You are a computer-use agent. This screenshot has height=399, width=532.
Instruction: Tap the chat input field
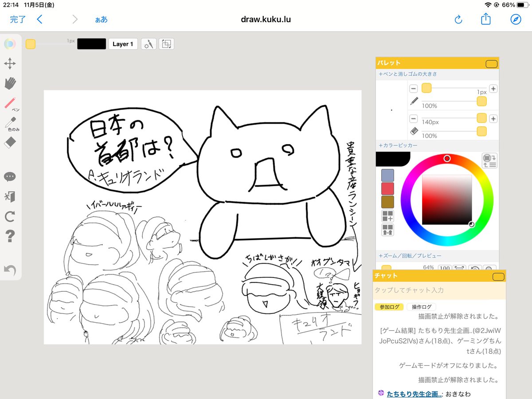coord(439,290)
